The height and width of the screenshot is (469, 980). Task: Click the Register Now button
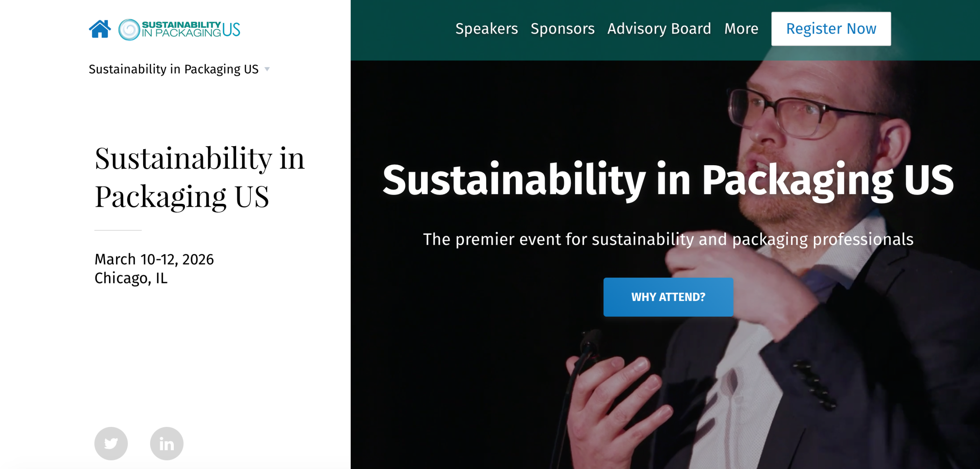point(831,28)
